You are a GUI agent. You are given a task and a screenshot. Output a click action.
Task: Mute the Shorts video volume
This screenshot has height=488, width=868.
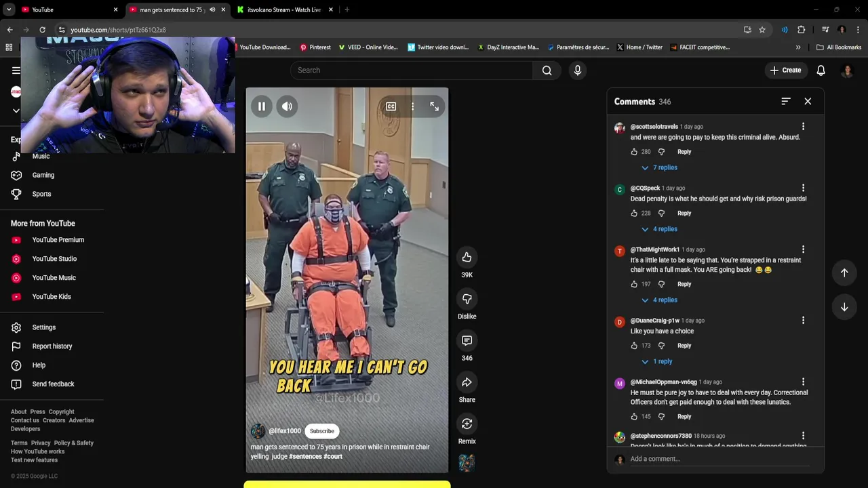point(287,106)
